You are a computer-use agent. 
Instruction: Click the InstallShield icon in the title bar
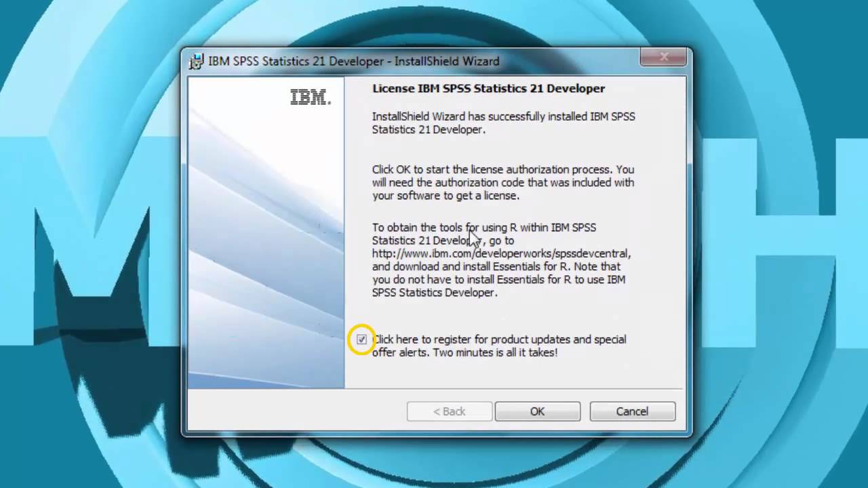pyautogui.click(x=196, y=61)
